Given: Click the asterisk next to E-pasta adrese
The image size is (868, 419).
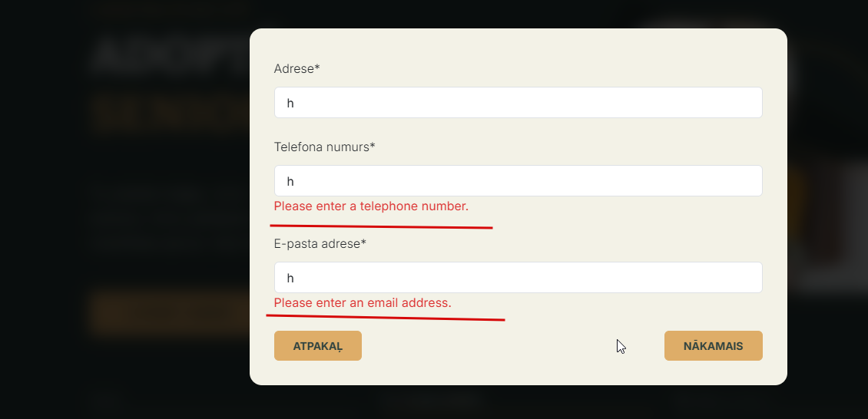Looking at the screenshot, I should 364,243.
